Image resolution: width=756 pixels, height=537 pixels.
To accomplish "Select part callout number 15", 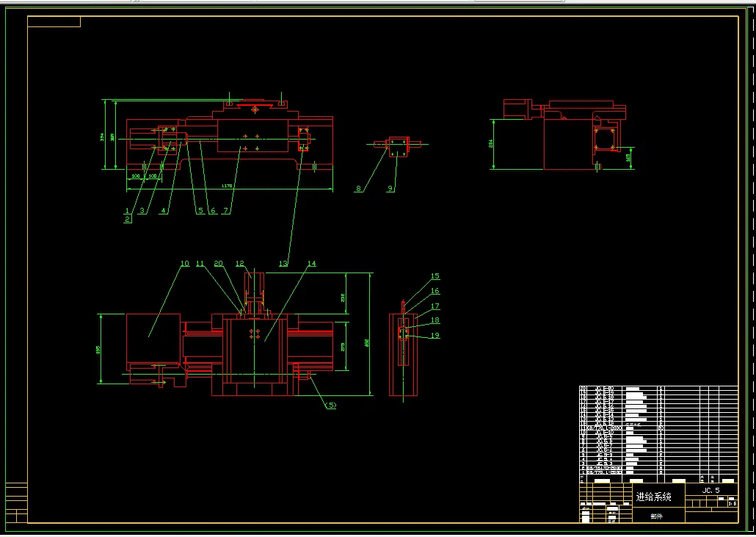I will [x=435, y=276].
